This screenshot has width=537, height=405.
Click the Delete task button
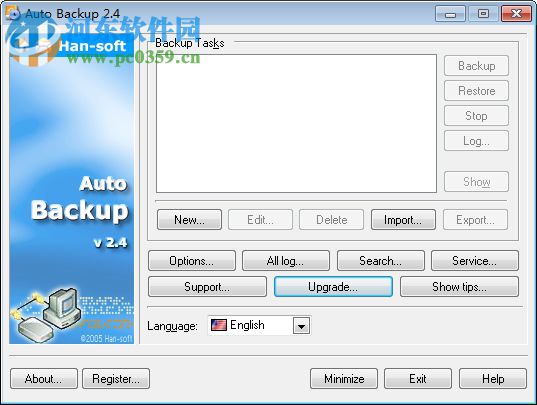pos(332,219)
